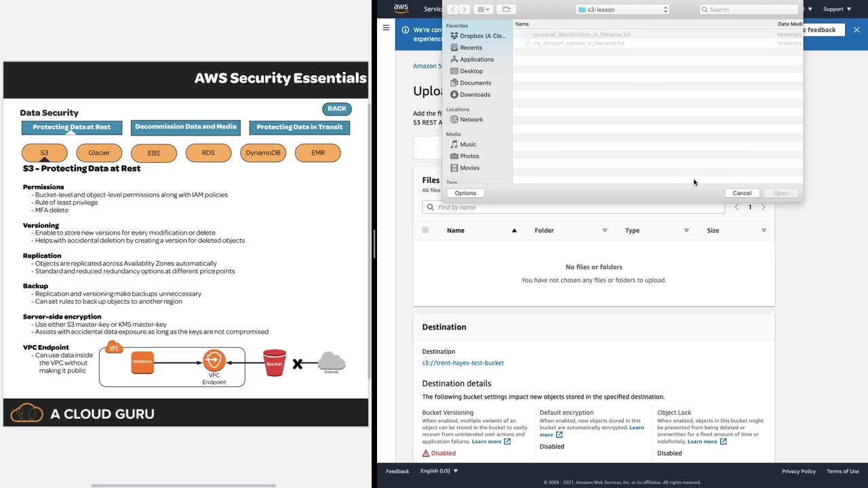The width and height of the screenshot is (868, 488).
Task: Change the file dialog view mode
Action: 484,9
